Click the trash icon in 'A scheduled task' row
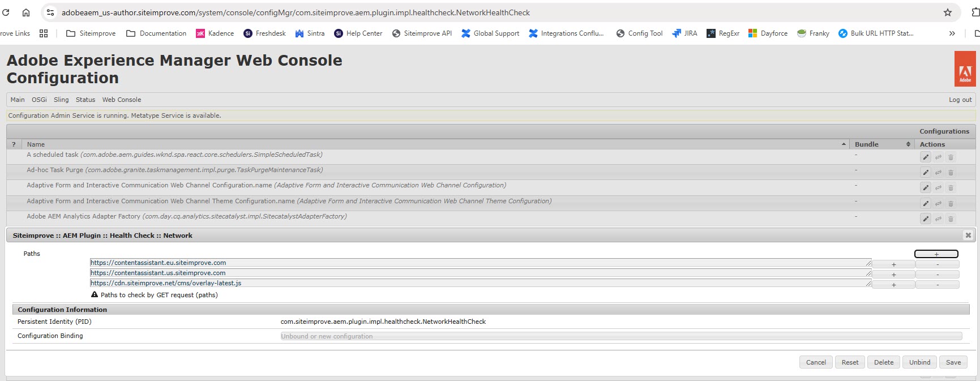 pos(951,157)
